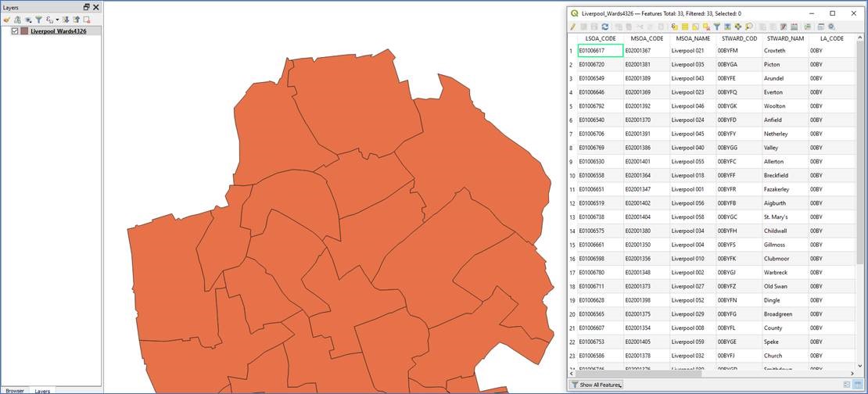The height and width of the screenshot is (394, 868).
Task: Click the Croxteth ward name cell
Action: 786,51
